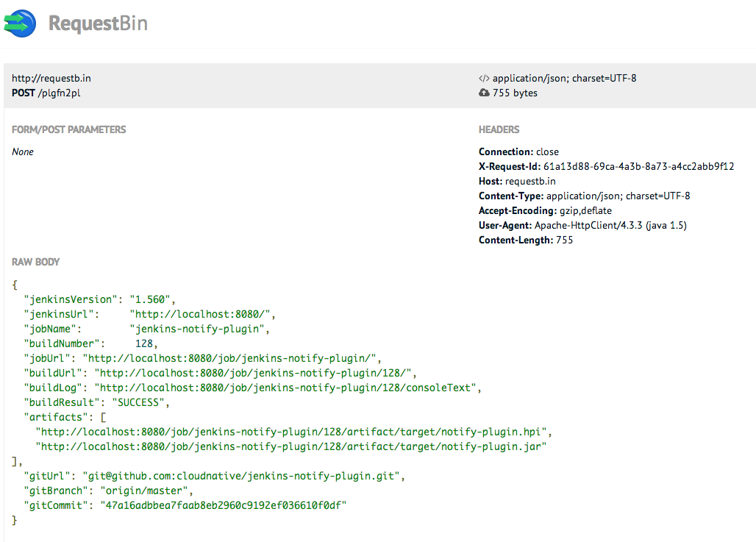Click the cloud upload size icon
The image size is (756, 542).
[x=484, y=93]
